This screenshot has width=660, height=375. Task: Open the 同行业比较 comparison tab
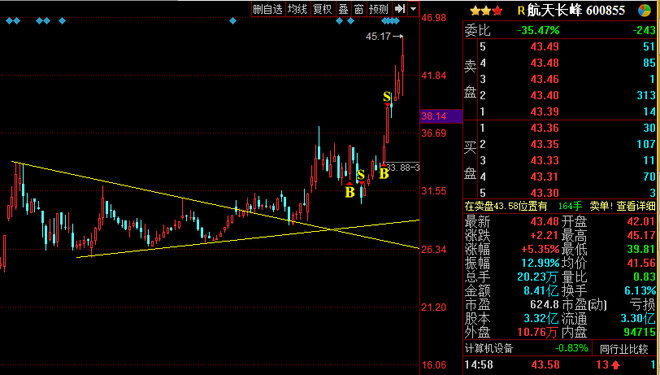point(624,349)
